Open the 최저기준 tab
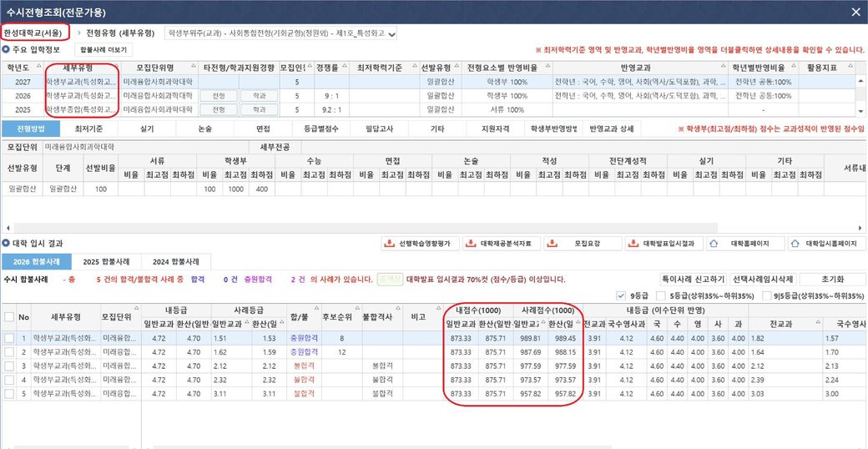This screenshot has height=449, width=868. coord(89,129)
